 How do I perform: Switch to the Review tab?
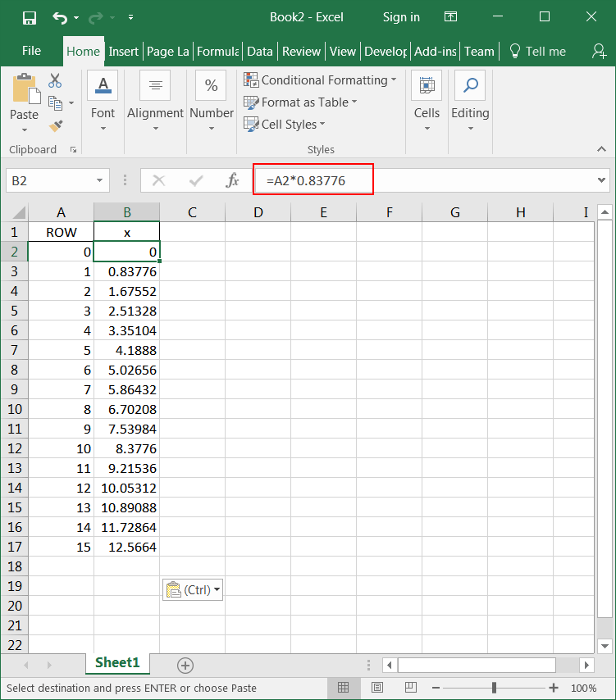tap(301, 52)
